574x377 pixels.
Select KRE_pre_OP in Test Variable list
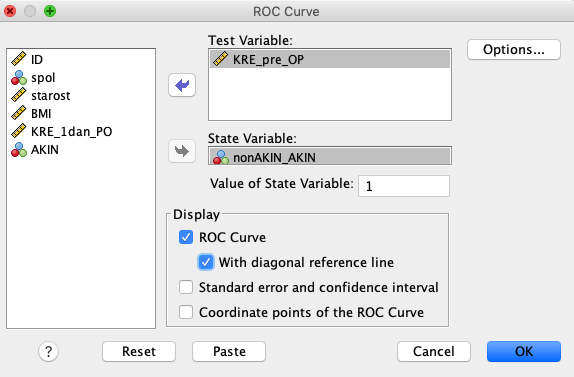(x=330, y=59)
